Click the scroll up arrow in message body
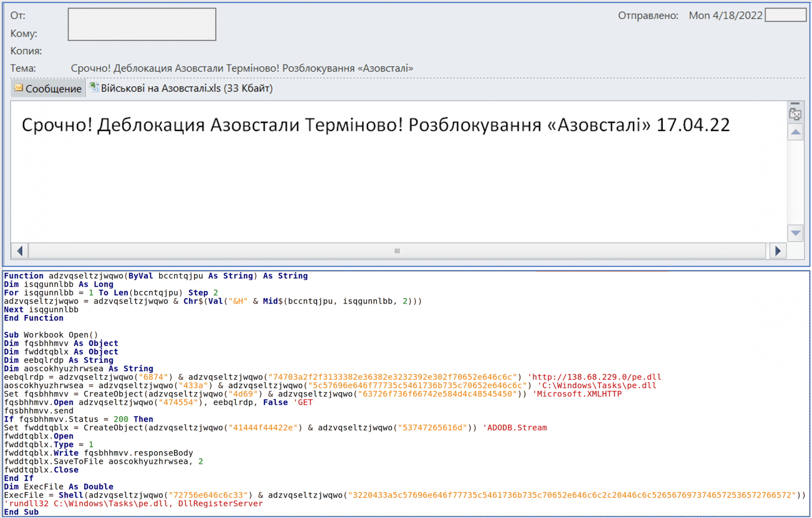Image resolution: width=812 pixels, height=518 pixels. [x=795, y=132]
